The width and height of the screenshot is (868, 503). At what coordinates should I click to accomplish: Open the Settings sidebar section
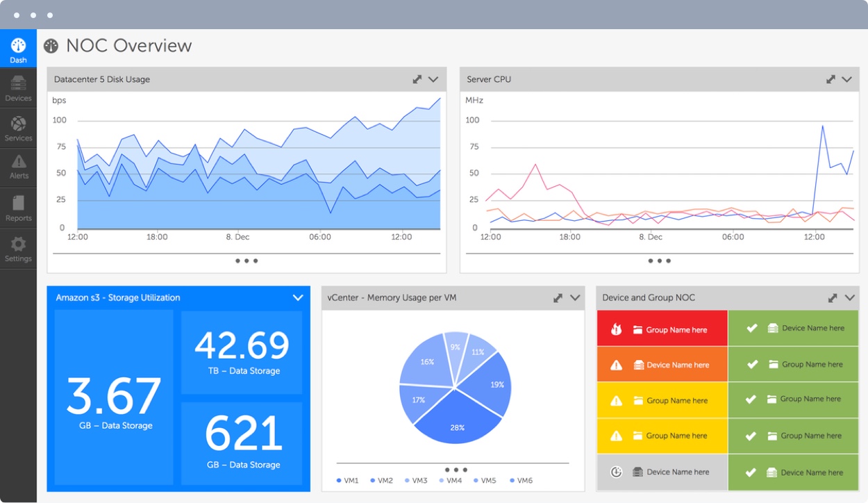coord(18,249)
